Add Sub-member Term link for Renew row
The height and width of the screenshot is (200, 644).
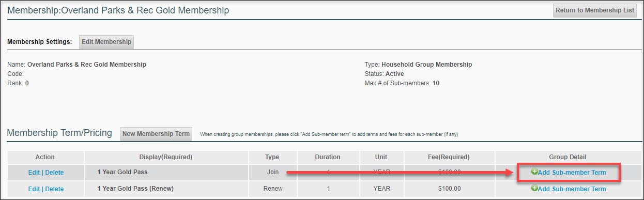[x=572, y=189]
